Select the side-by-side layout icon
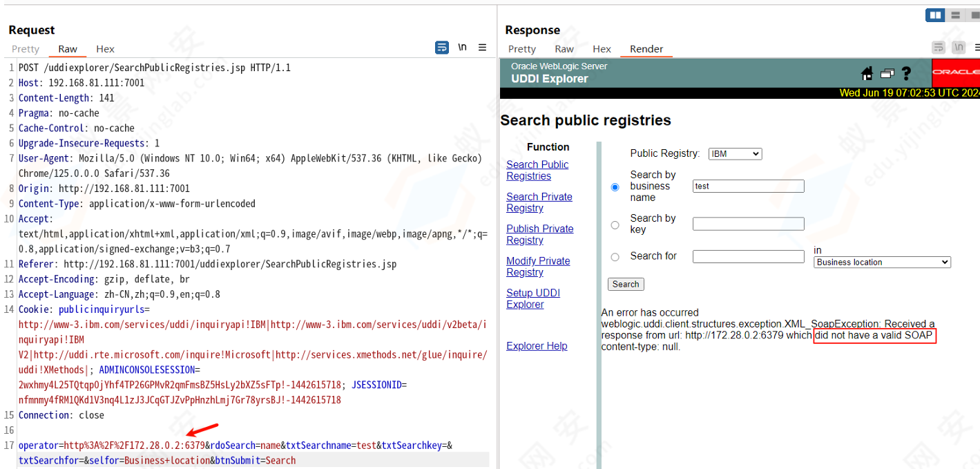The image size is (980, 469). (935, 15)
